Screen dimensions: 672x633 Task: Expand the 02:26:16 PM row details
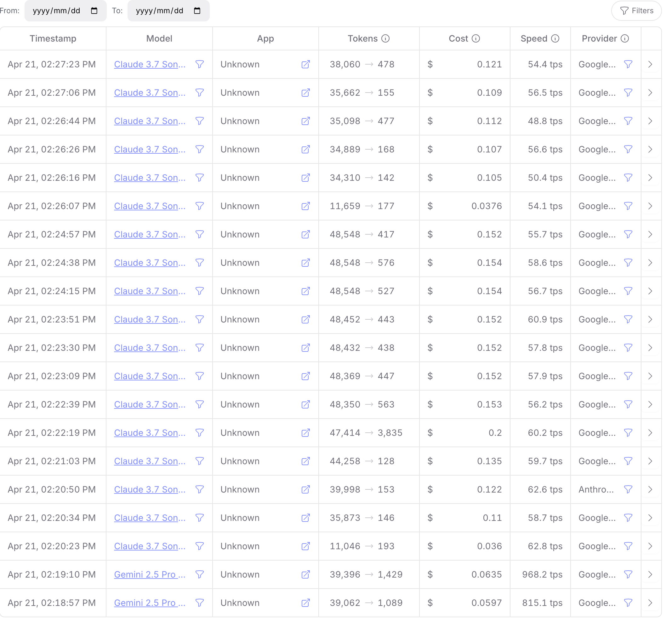tap(650, 178)
